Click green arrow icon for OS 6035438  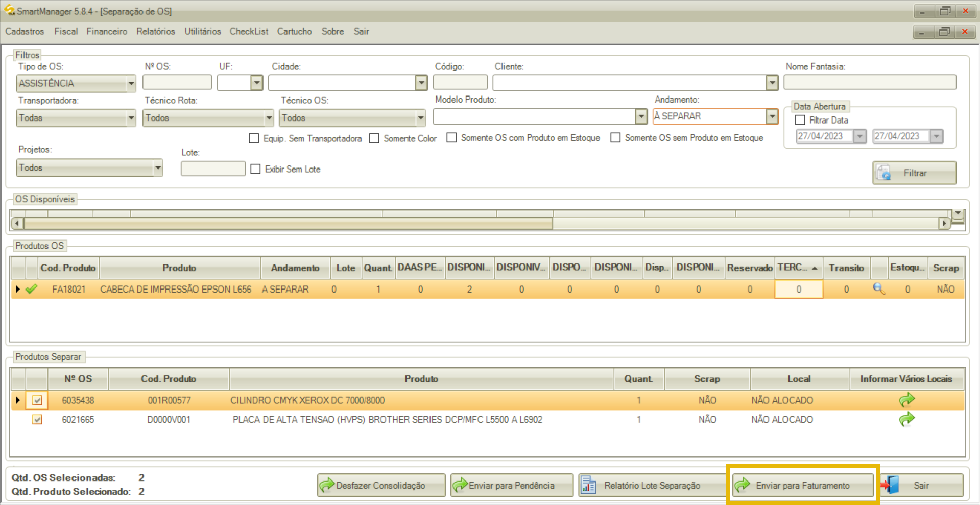point(906,400)
